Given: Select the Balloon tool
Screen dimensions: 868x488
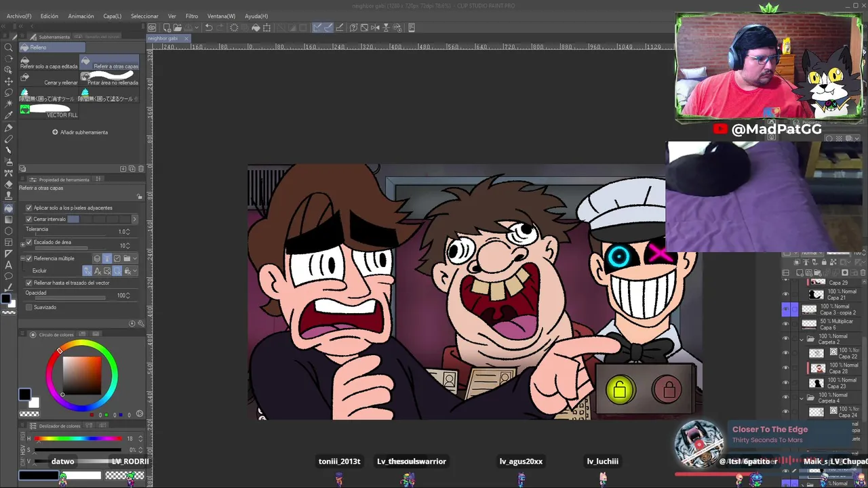Looking at the screenshot, I should tap(9, 276).
